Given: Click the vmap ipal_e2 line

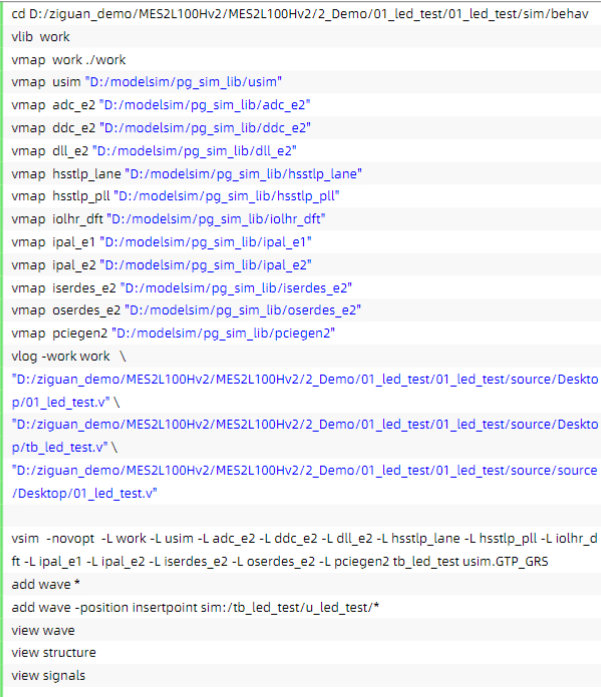Looking at the screenshot, I should tap(161, 265).
